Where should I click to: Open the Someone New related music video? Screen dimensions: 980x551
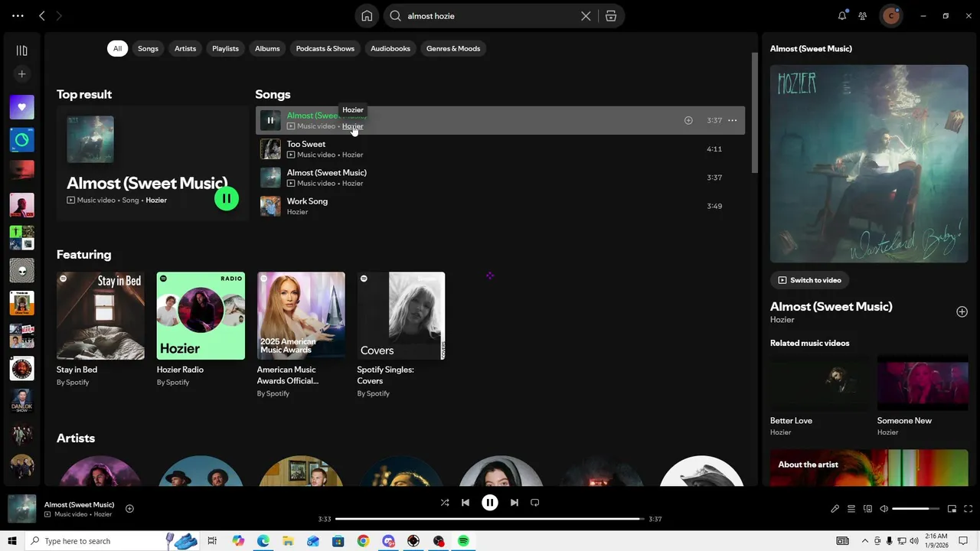(x=923, y=396)
